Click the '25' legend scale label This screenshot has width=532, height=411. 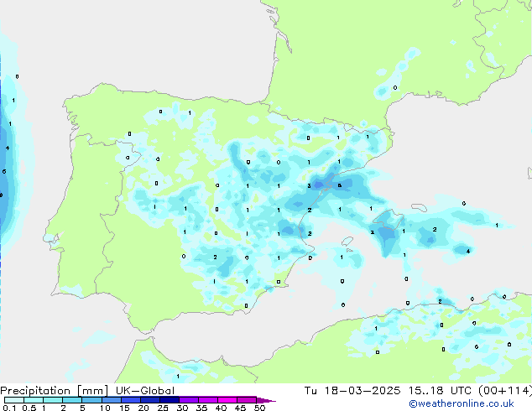click(x=163, y=408)
